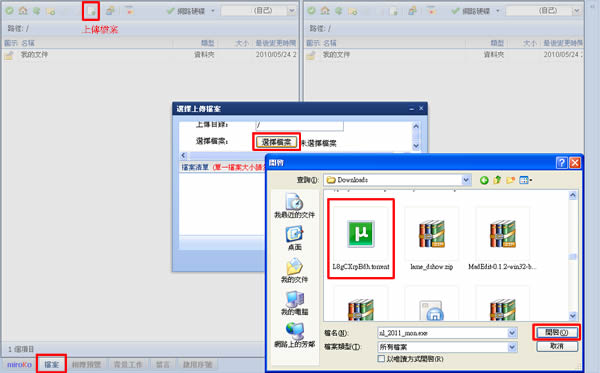600x373 pixels.
Task: Sort left pane by the 大小 column header
Action: pos(242,43)
